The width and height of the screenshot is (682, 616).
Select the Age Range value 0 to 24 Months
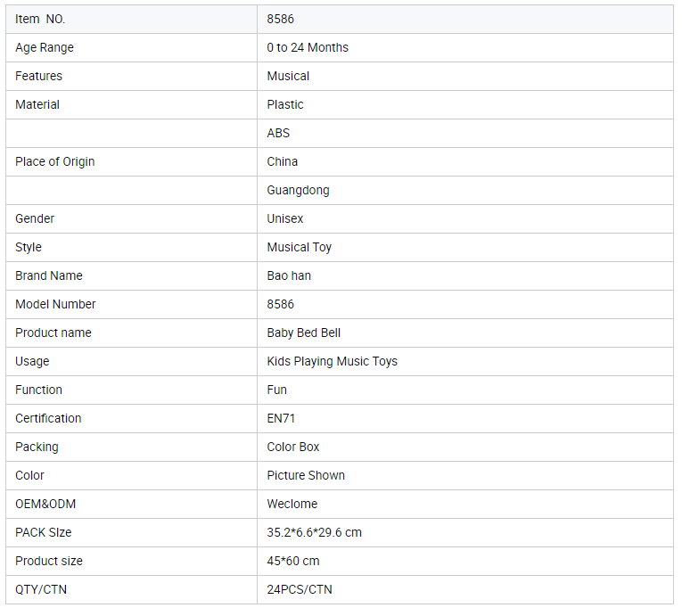pos(308,47)
